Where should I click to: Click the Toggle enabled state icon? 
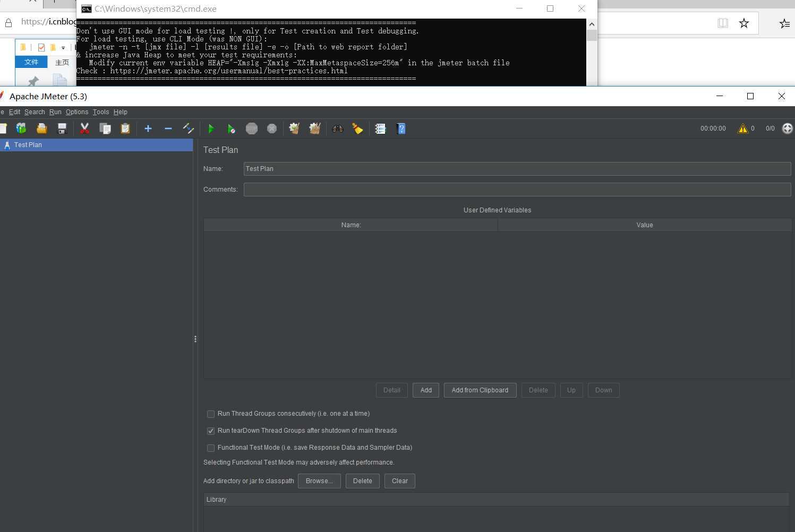[189, 128]
